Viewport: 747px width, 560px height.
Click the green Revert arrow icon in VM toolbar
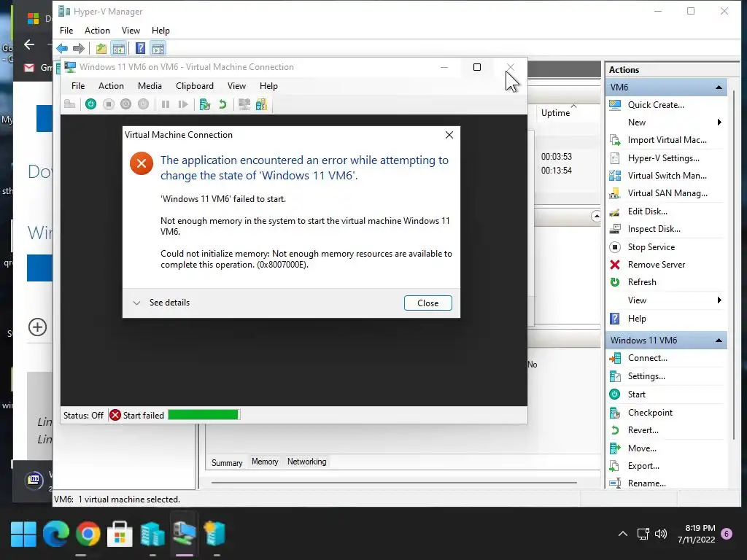[222, 104]
